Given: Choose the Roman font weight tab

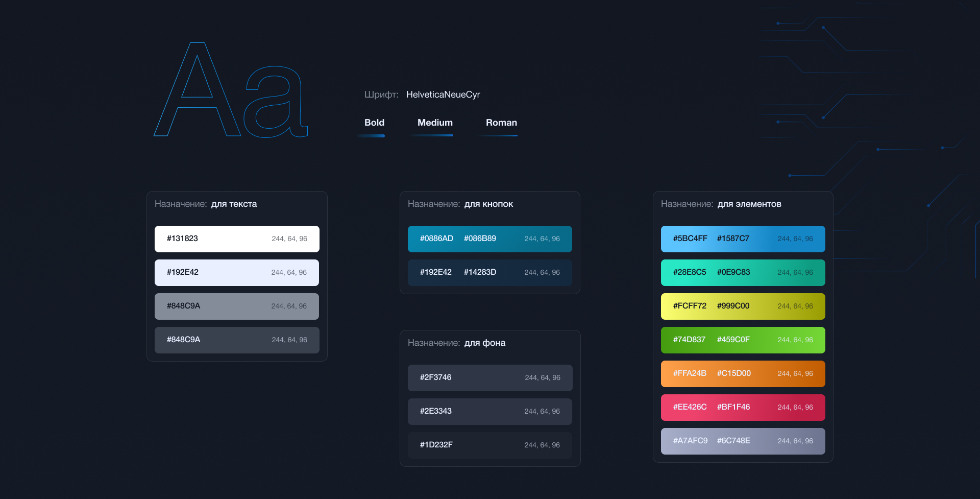Looking at the screenshot, I should [x=501, y=123].
